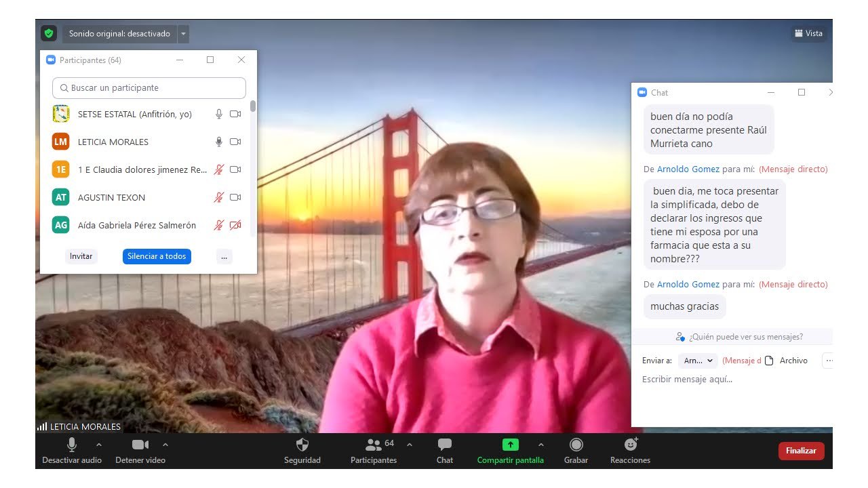Unmute Aída Gabriela Pérez Salmerón microphone
The height and width of the screenshot is (488, 868).
[x=219, y=225]
